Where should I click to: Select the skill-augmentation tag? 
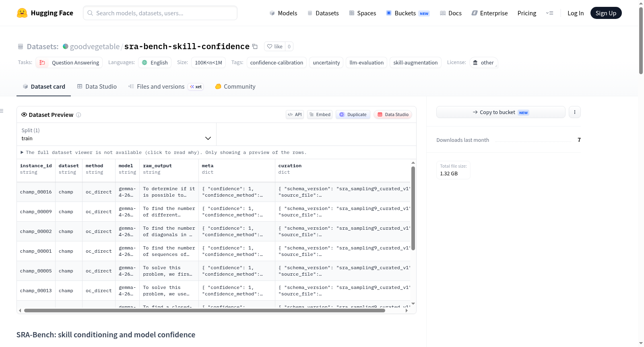[x=415, y=62]
